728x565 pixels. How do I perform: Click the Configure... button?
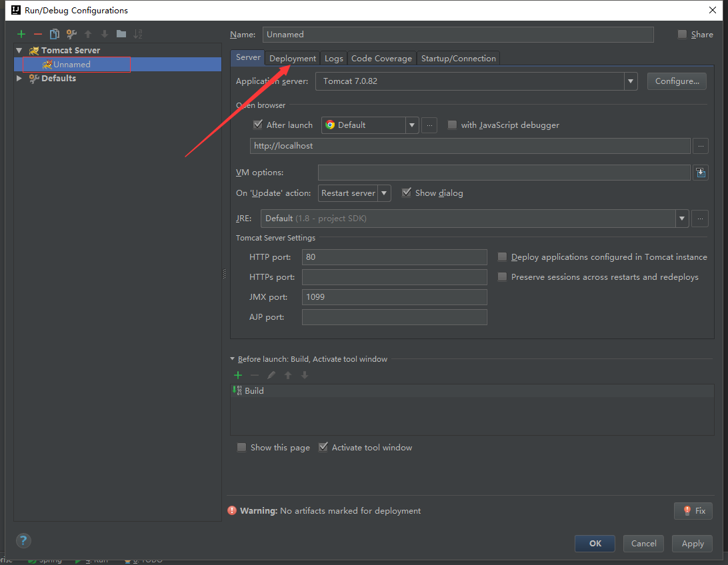pos(677,81)
